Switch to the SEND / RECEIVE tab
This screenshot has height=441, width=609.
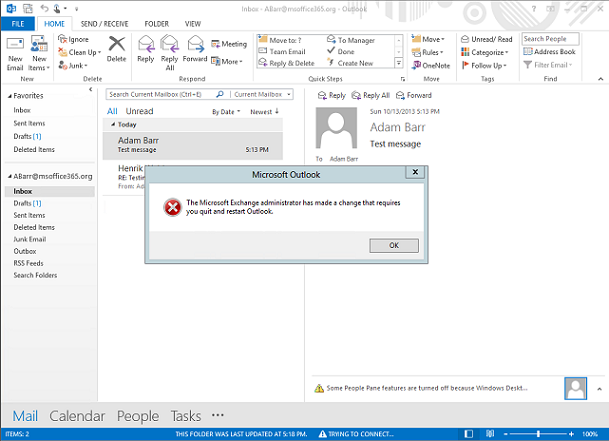coord(104,24)
